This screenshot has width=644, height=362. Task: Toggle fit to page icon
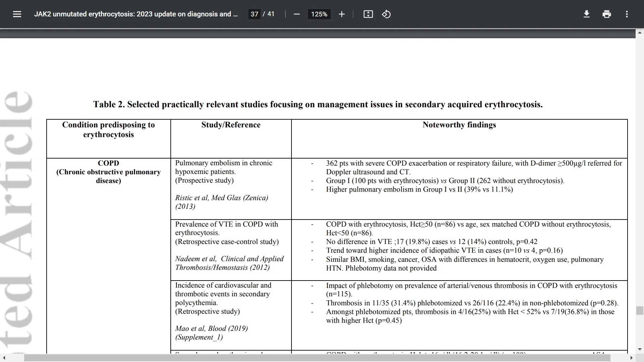tap(368, 14)
